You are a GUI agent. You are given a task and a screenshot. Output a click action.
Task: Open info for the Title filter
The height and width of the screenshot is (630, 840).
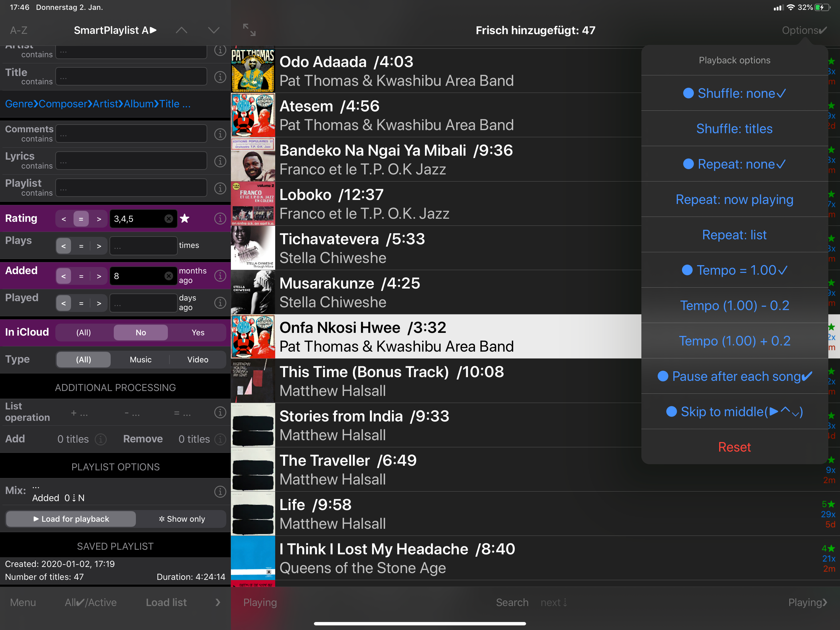pos(220,77)
